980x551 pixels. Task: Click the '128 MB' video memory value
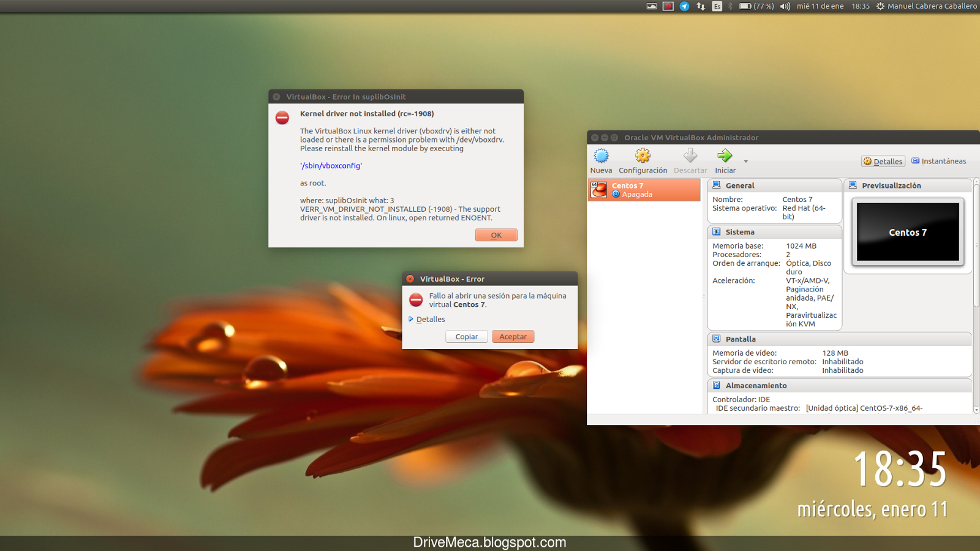[835, 353]
